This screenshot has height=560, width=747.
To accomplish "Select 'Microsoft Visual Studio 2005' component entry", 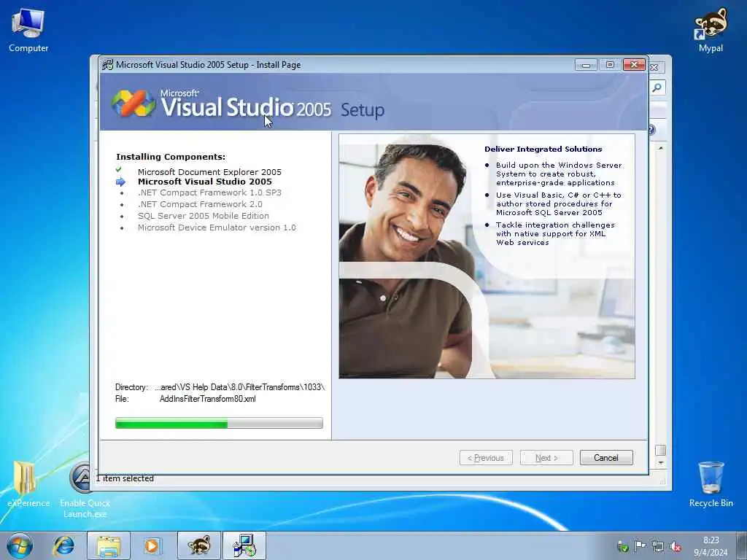I will coord(205,182).
